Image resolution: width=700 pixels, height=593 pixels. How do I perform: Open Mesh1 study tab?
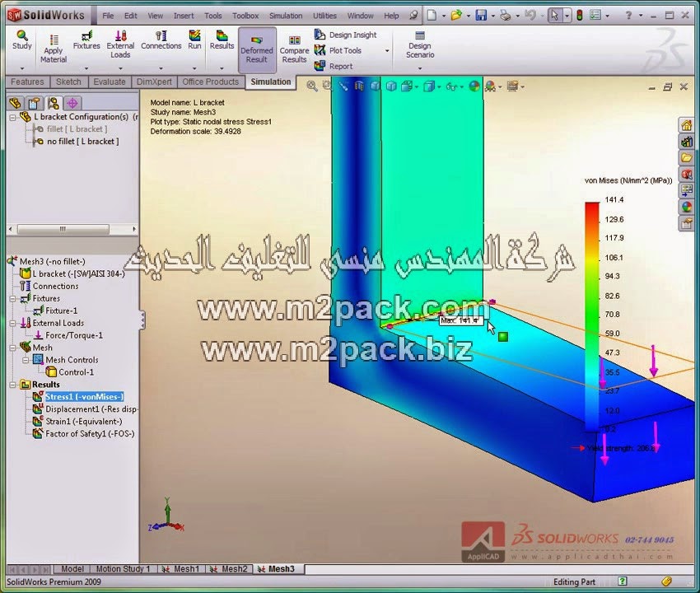click(182, 569)
